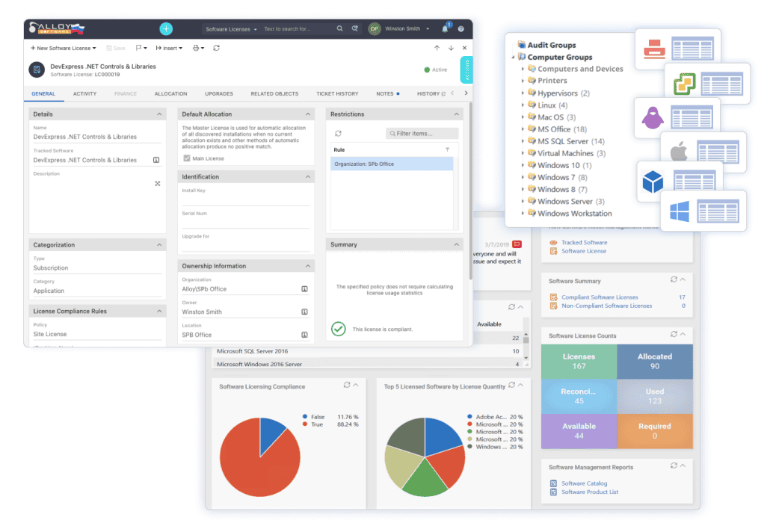Click the refresh icon in Restrictions panel

click(338, 133)
